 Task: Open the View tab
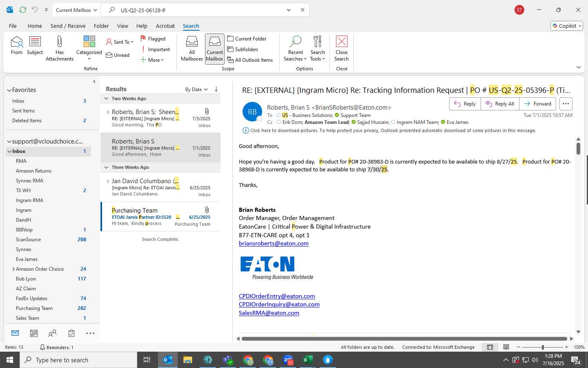click(122, 26)
